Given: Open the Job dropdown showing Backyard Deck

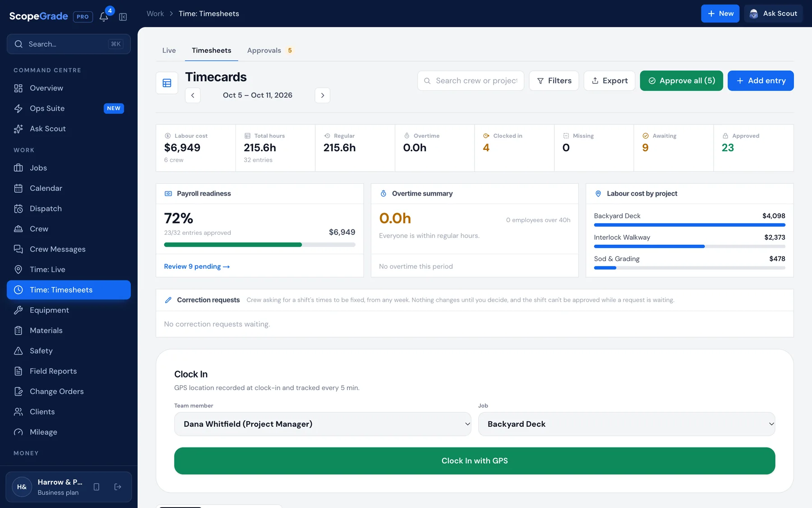Looking at the screenshot, I should (x=627, y=424).
